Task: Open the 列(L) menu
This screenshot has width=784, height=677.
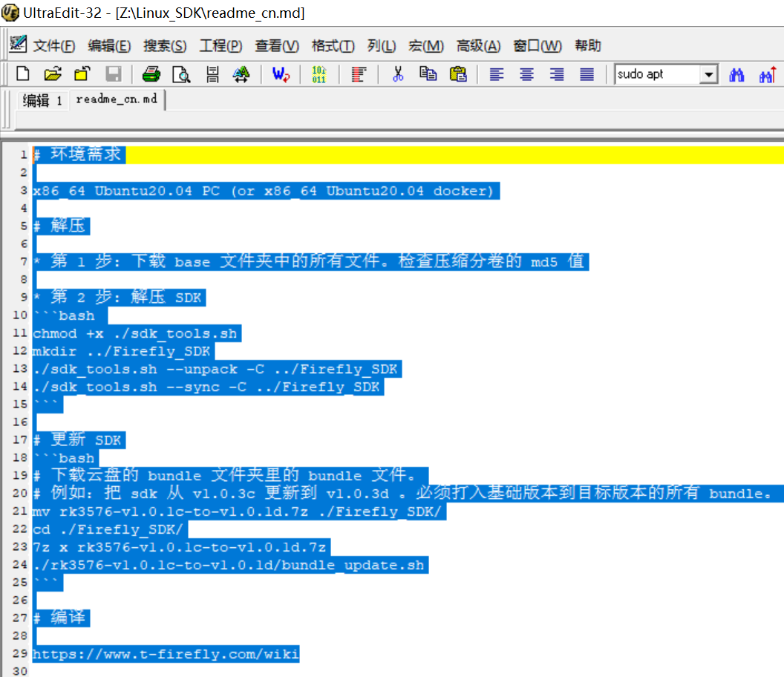Action: 382,46
